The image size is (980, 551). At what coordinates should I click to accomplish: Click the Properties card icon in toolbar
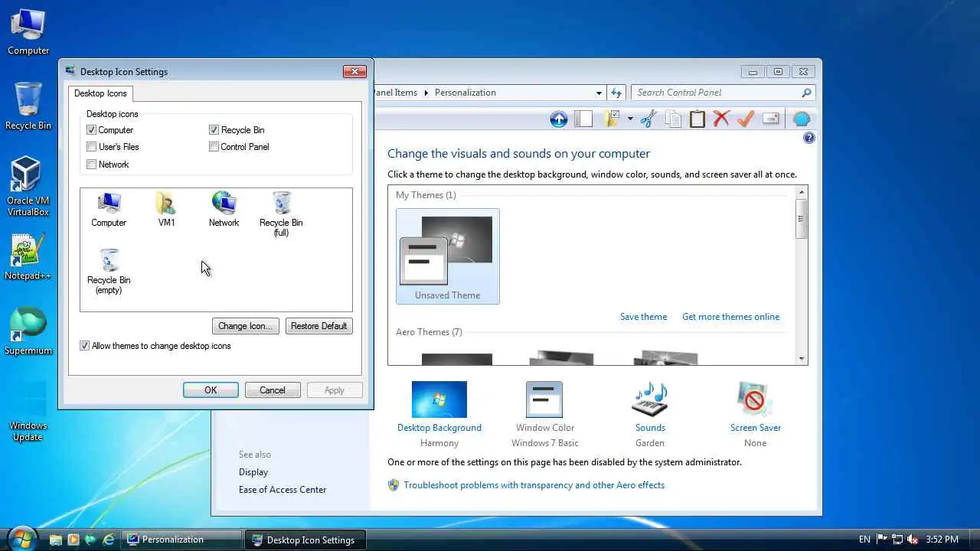(x=771, y=119)
